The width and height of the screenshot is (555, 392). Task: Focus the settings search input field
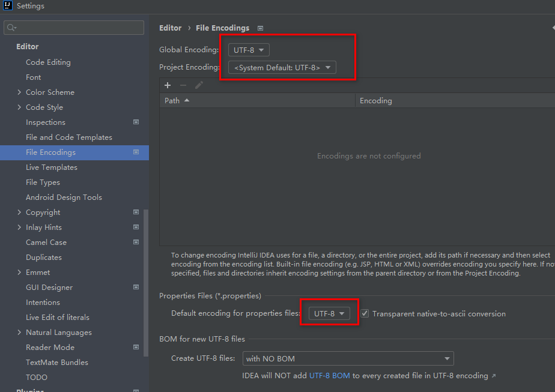[x=74, y=28]
